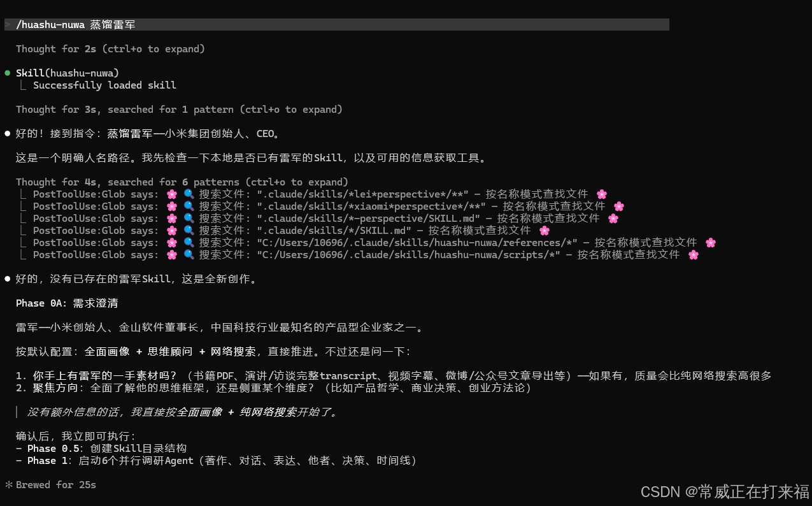
Task: Click the path ending "huashu-nuwa/scripts/*"
Action: [409, 255]
